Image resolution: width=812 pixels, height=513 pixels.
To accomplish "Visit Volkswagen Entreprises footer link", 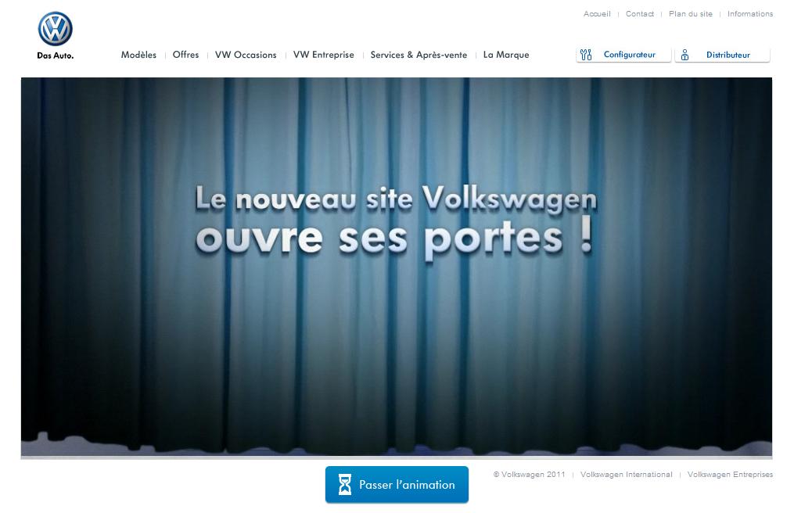I will pos(730,475).
